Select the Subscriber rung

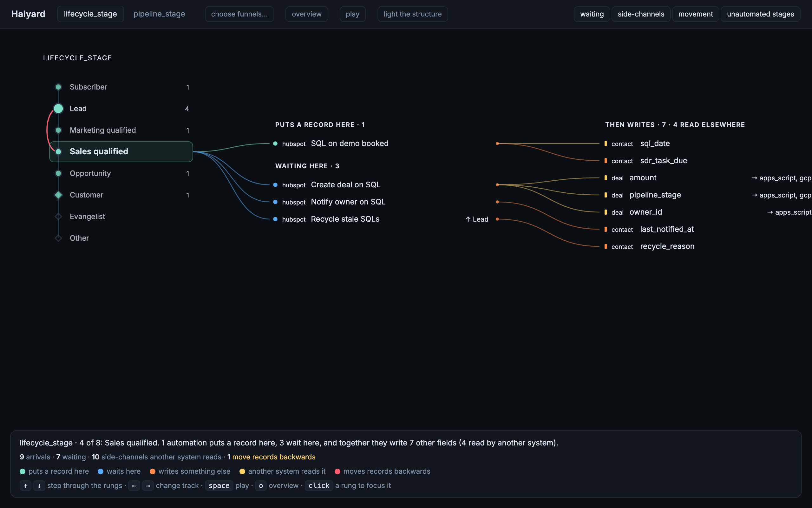click(x=121, y=87)
